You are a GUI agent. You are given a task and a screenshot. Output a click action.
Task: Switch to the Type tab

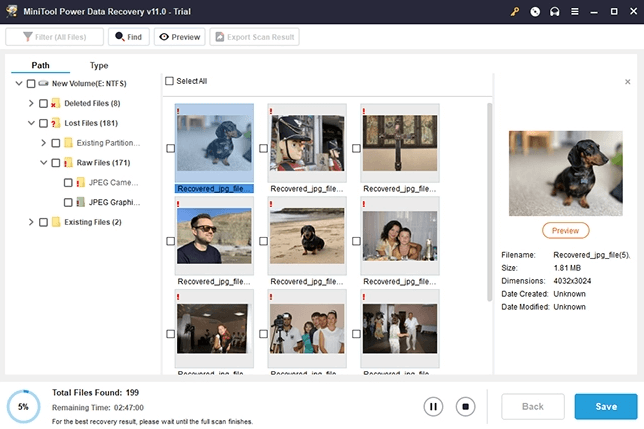pyautogui.click(x=99, y=65)
